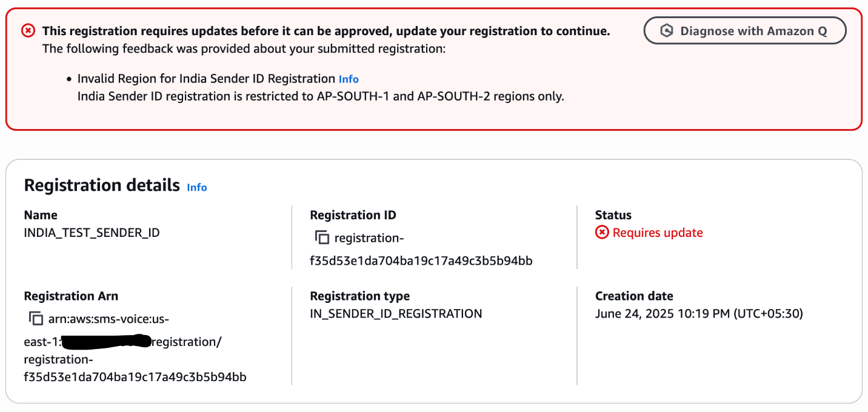This screenshot has height=412, width=868.
Task: Open Info link beside Invalid Region message
Action: coord(349,79)
